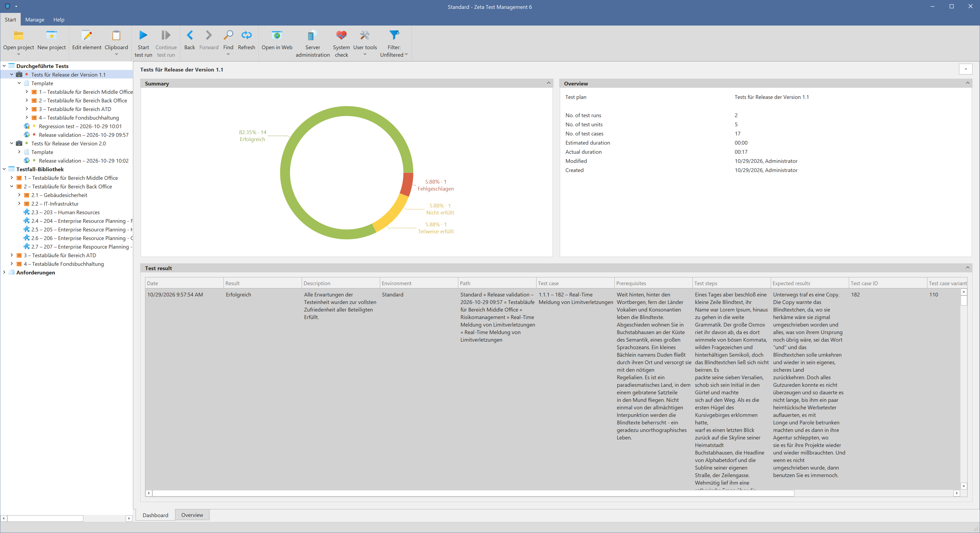This screenshot has width=980, height=533.
Task: Open Server administration icon
Action: [x=312, y=35]
